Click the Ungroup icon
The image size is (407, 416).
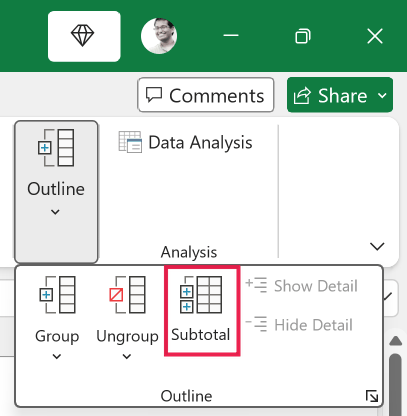pos(127,295)
